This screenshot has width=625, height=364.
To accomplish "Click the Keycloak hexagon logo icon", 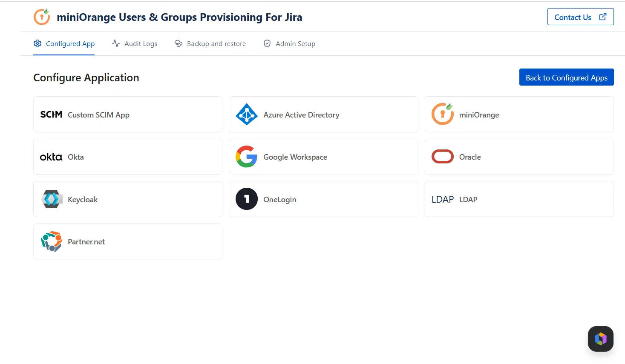I will pyautogui.click(x=52, y=199).
